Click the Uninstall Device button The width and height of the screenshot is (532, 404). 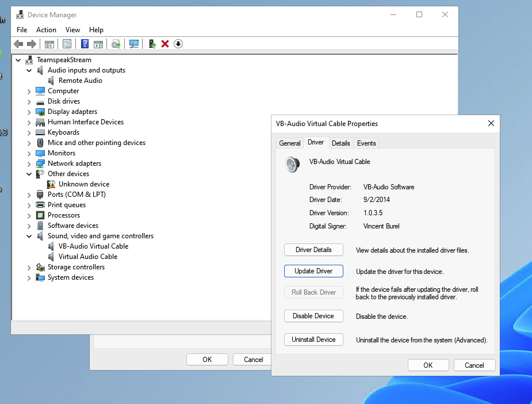(x=313, y=340)
